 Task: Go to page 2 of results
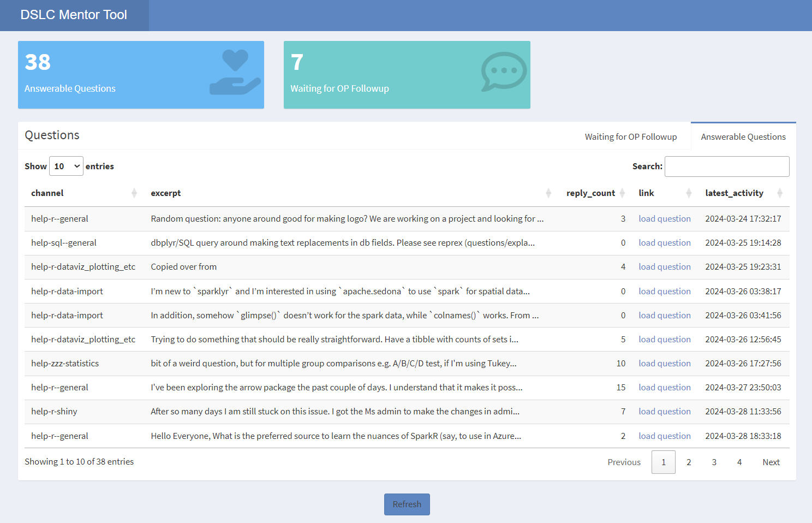[689, 462]
